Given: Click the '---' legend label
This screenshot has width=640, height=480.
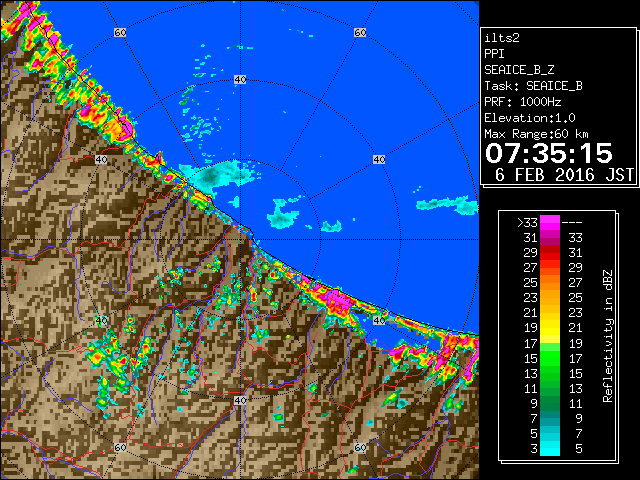Looking at the screenshot, I should point(572,223).
